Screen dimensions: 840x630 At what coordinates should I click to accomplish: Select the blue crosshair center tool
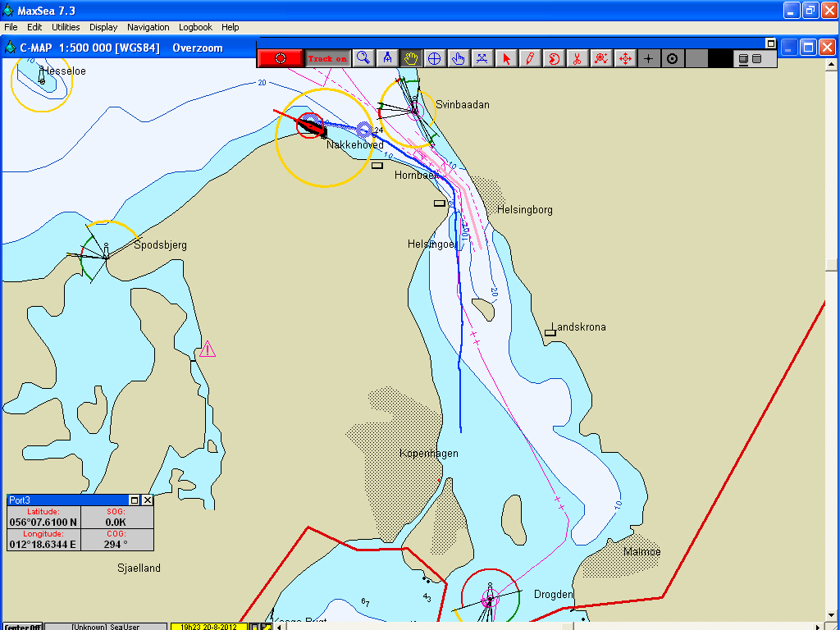[435, 58]
